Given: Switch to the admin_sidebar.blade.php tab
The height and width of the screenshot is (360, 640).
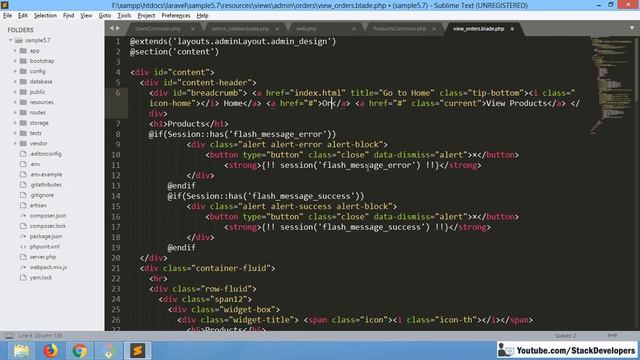Looking at the screenshot, I should click(240, 29).
